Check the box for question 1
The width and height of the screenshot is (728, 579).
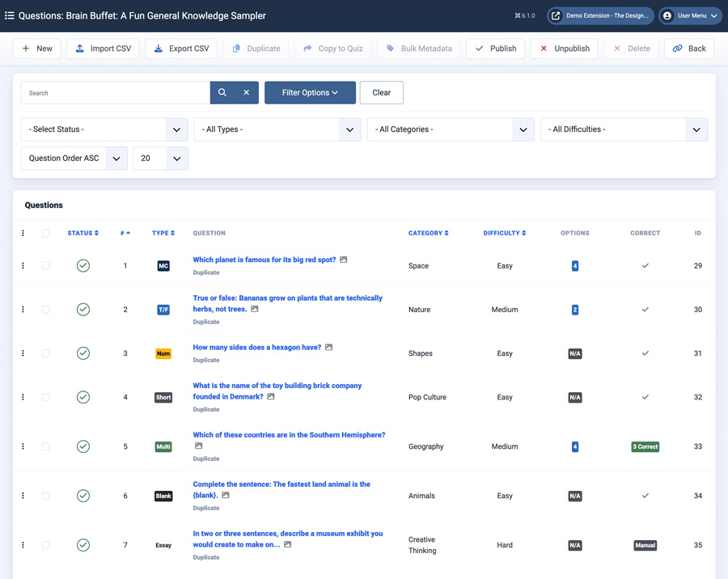point(45,265)
